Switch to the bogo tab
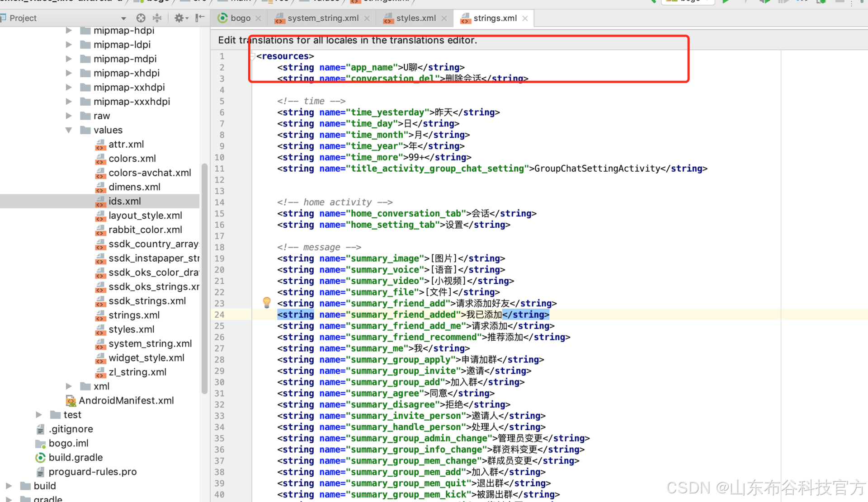Screen dimensions: 868x502 click(x=240, y=19)
